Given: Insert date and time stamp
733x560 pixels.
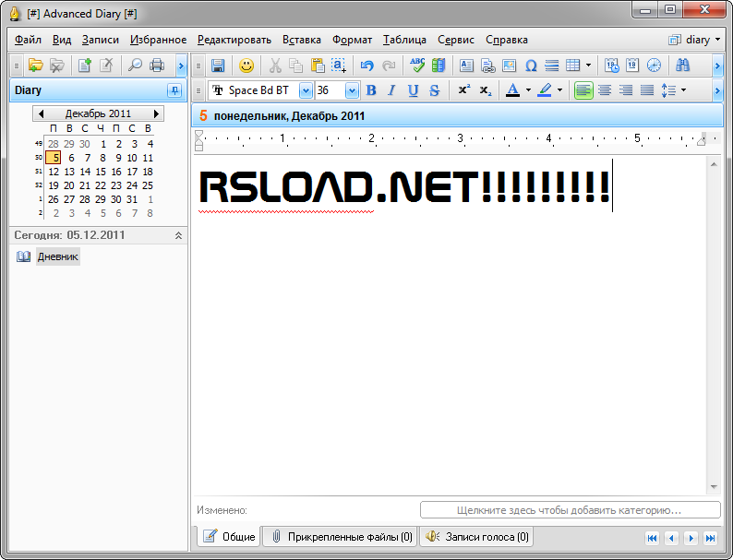Looking at the screenshot, I should coord(611,66).
